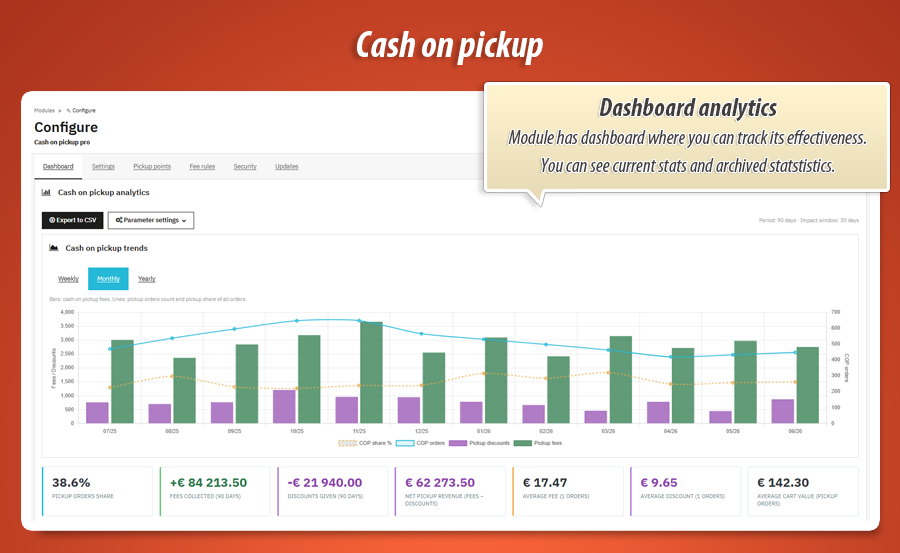This screenshot has width=900, height=553.
Task: Click the download icon on Export to CSV
Action: tap(52, 220)
